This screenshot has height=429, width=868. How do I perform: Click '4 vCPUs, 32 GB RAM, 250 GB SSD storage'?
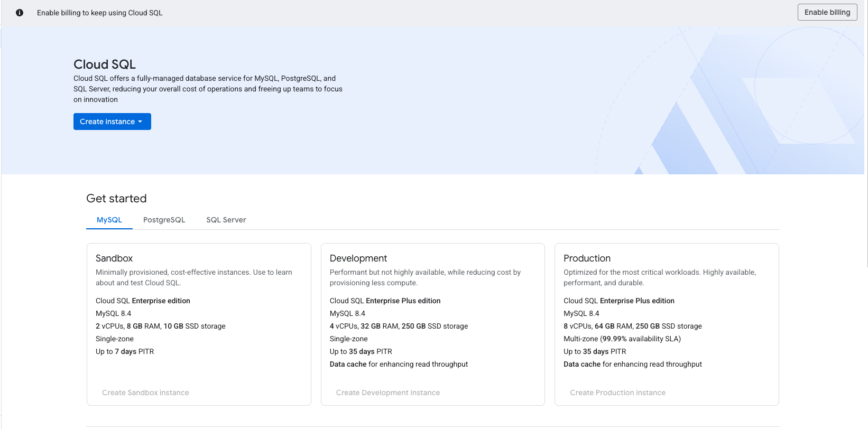click(399, 326)
